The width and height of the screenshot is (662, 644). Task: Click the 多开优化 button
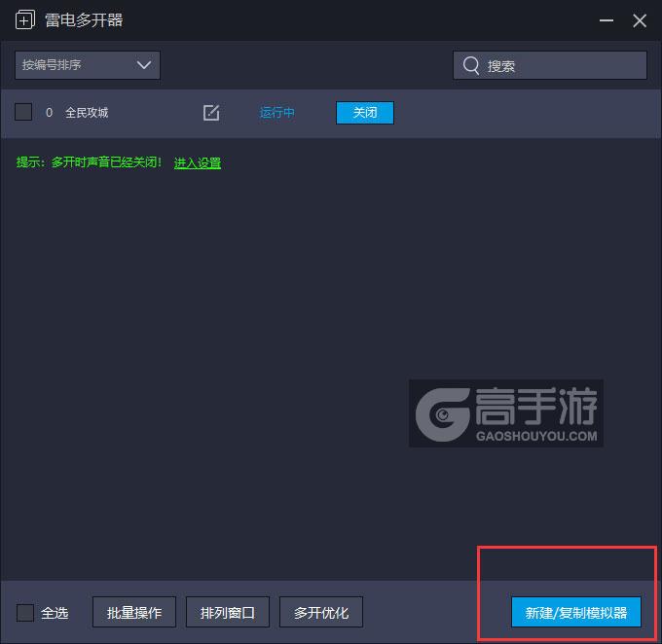click(x=321, y=612)
